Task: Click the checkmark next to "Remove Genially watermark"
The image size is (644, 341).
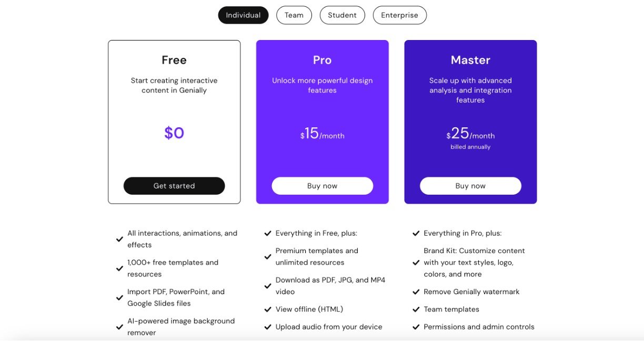Action: click(416, 292)
